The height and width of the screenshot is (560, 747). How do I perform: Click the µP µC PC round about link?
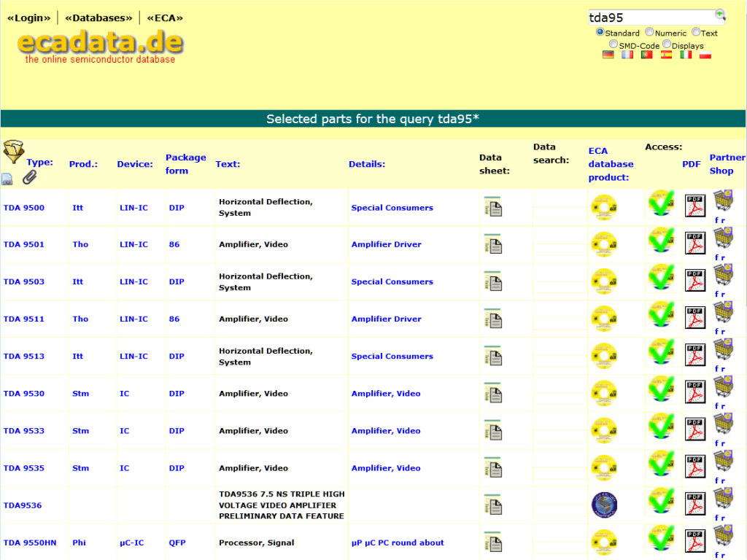pyautogui.click(x=398, y=542)
